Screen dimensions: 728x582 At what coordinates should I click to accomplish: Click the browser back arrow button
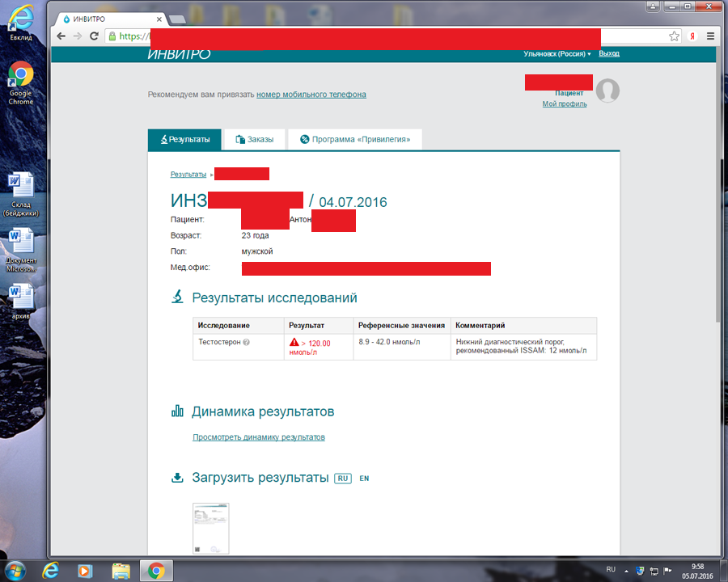click(x=61, y=36)
